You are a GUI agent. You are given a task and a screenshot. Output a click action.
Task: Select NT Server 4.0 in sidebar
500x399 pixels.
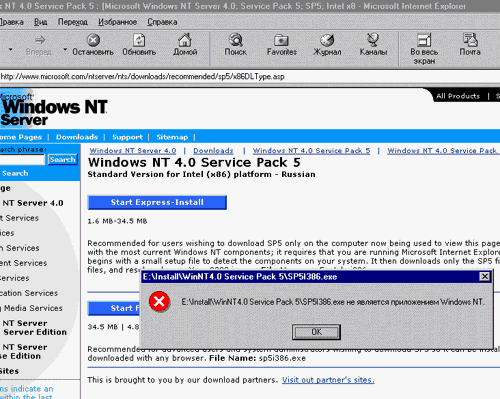coord(33,203)
